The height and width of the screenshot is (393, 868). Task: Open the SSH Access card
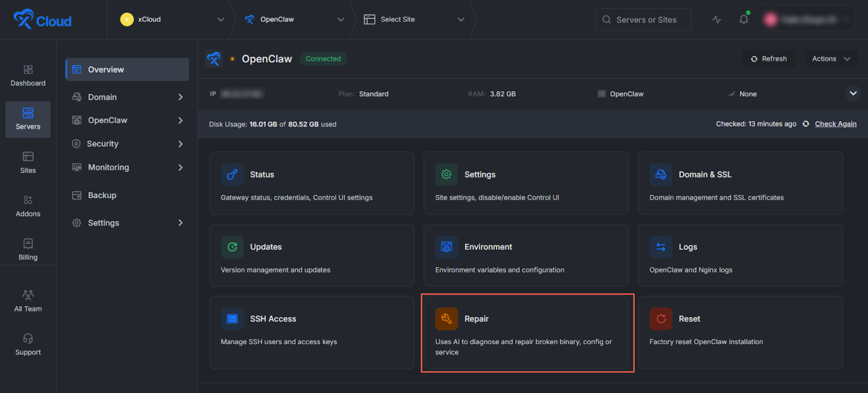coord(312,332)
